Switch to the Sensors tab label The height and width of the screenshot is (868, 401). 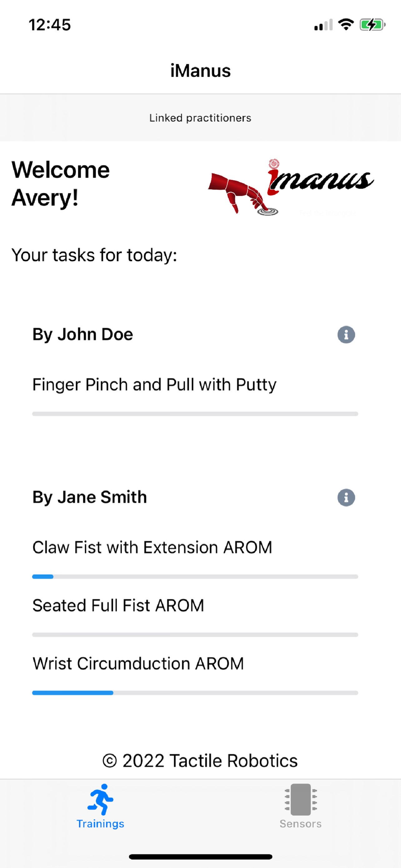pyautogui.click(x=301, y=824)
